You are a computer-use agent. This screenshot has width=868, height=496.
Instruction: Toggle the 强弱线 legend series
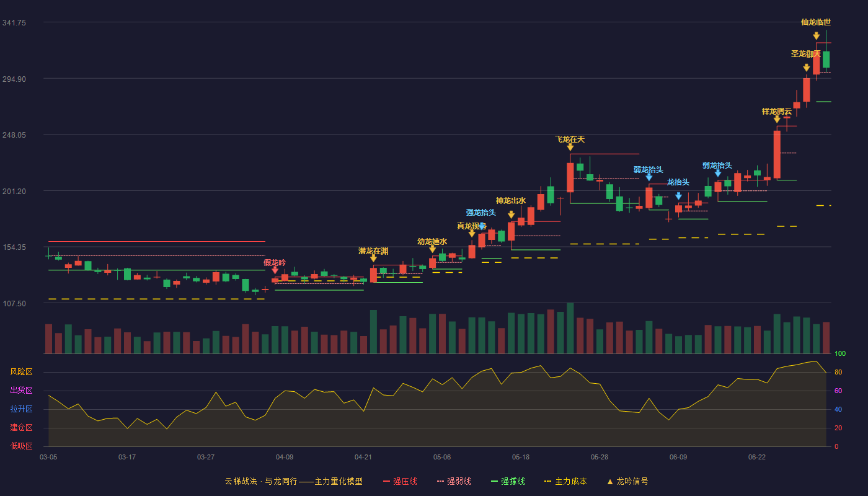click(x=454, y=481)
